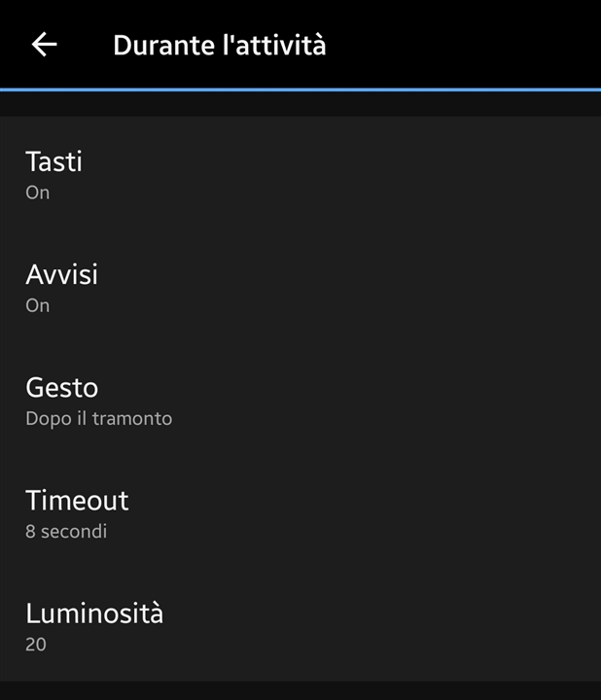The image size is (601, 700).
Task: Tap the Durante l'attività title
Action: pyautogui.click(x=219, y=45)
